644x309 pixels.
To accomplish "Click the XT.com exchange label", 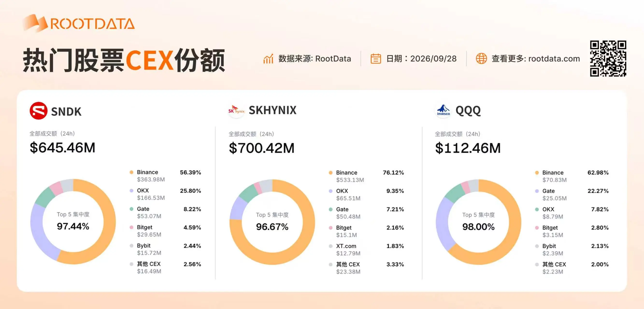I will point(346,246).
